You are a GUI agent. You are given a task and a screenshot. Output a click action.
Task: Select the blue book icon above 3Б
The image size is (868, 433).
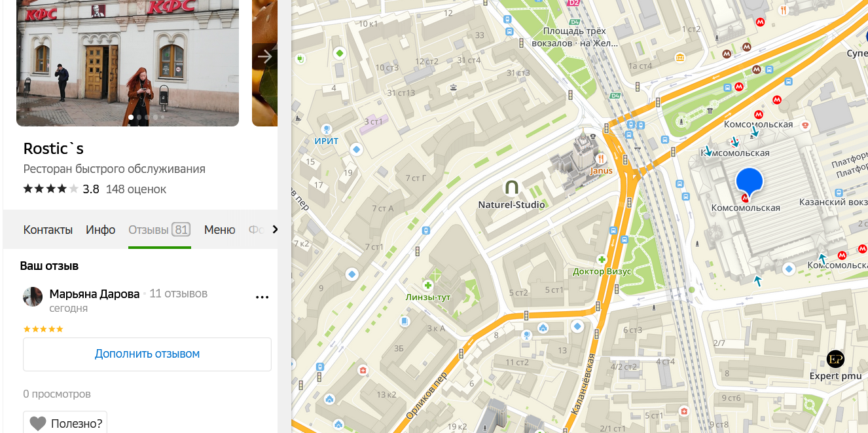coord(405,321)
